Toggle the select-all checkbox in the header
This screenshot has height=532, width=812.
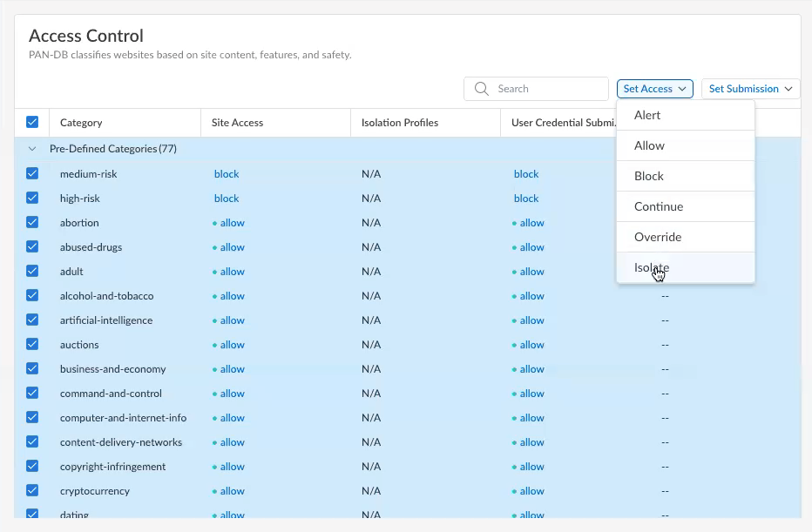32,123
